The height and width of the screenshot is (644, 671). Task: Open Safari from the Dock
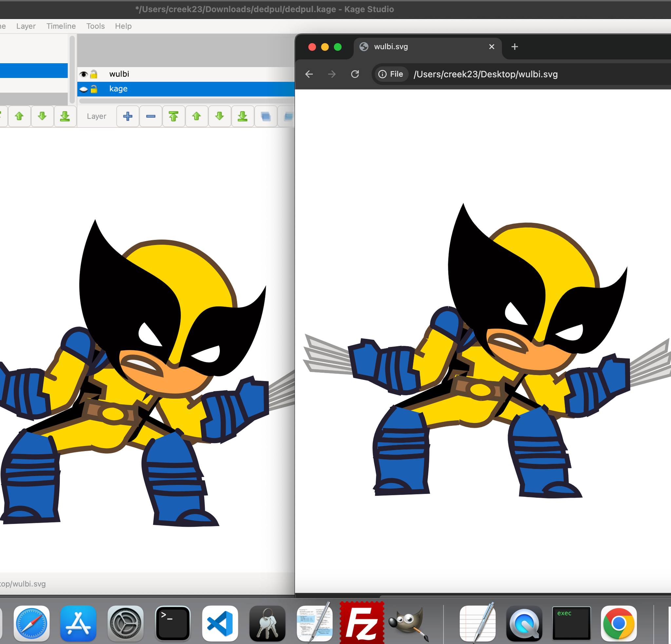coord(31,623)
